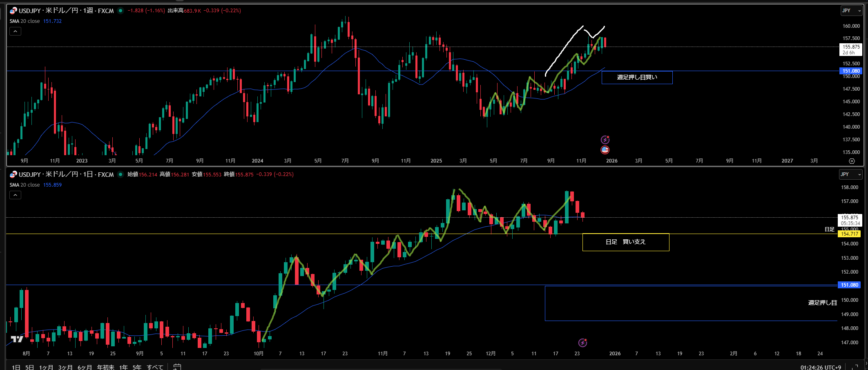Click the yellow 154.717 price label
The width and height of the screenshot is (868, 370).
[849, 234]
